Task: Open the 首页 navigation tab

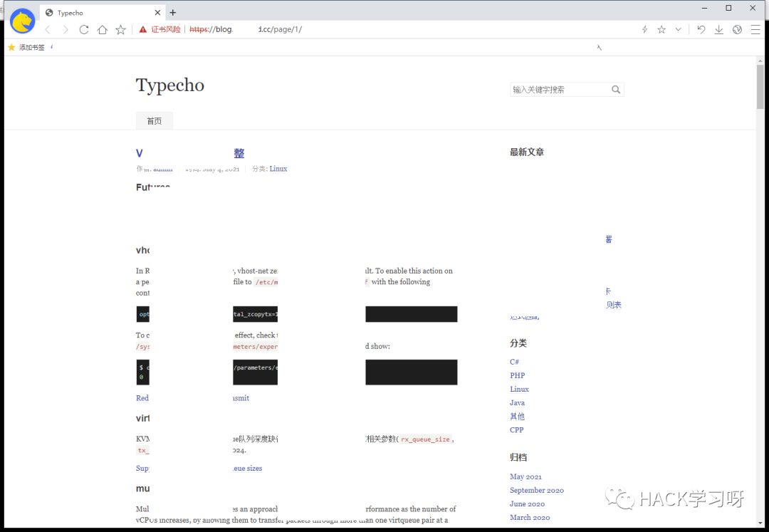Action: (154, 121)
